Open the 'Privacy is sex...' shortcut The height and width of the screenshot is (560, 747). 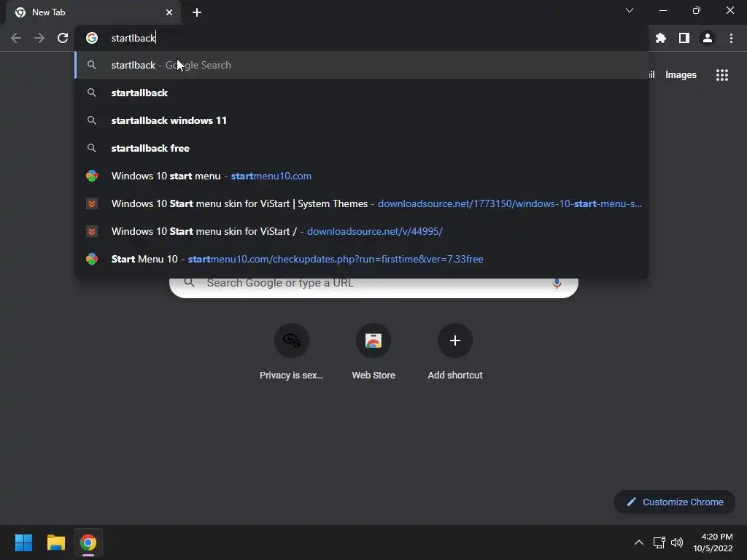tap(292, 353)
